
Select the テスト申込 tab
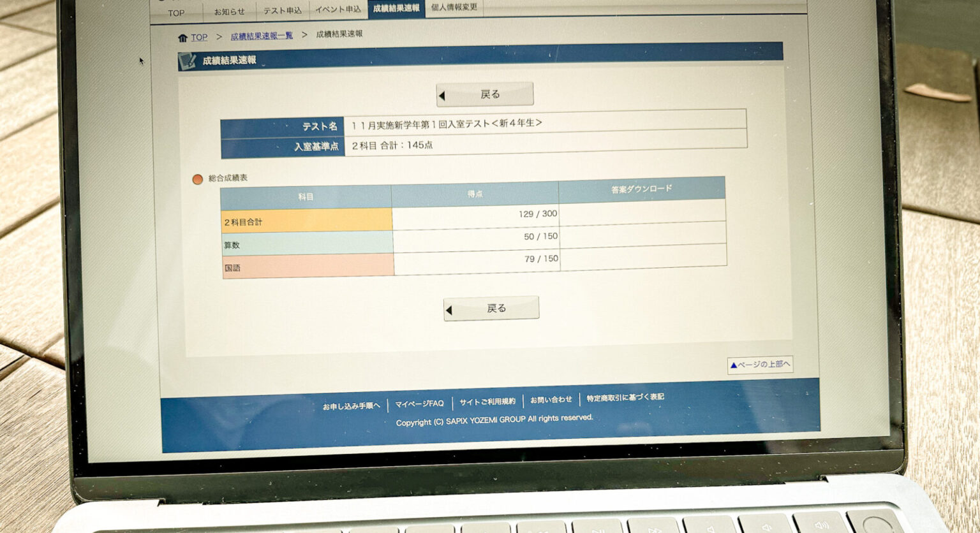(283, 10)
